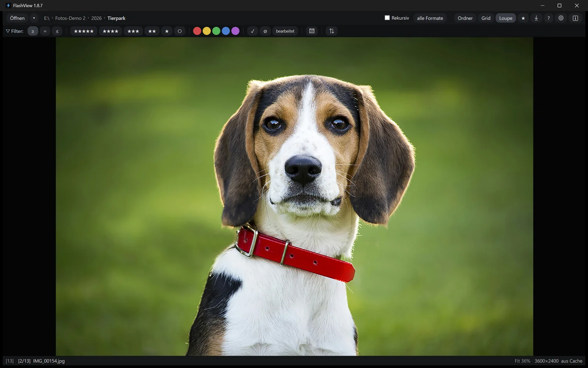Go to the E:\ drive breadcrumb
588x368 pixels.
(47, 18)
